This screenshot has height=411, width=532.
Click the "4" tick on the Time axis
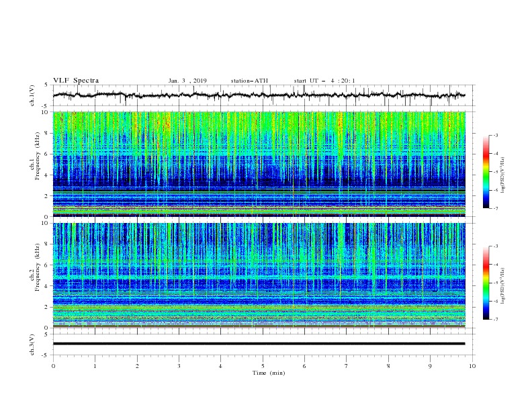[220, 366]
